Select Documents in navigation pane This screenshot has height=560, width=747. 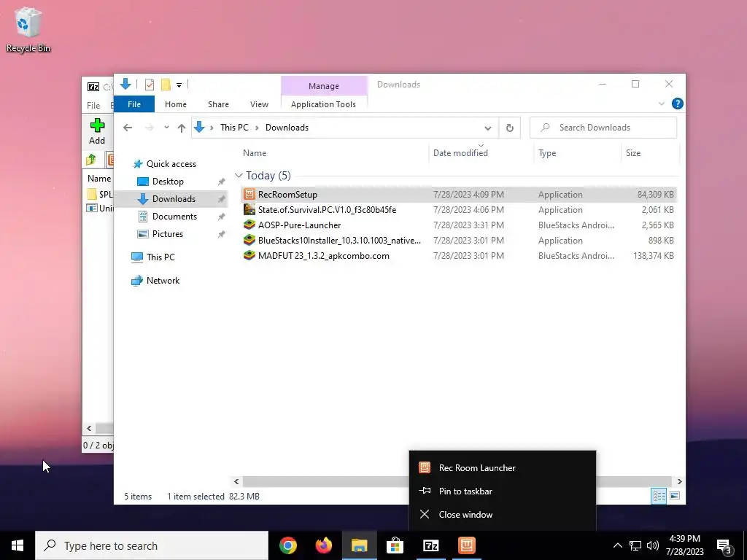click(174, 216)
